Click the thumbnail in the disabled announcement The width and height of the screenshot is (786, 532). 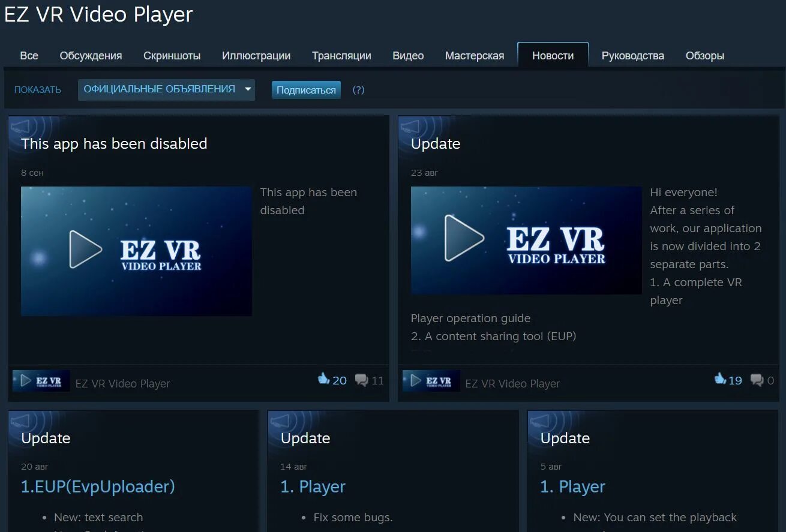pyautogui.click(x=136, y=251)
